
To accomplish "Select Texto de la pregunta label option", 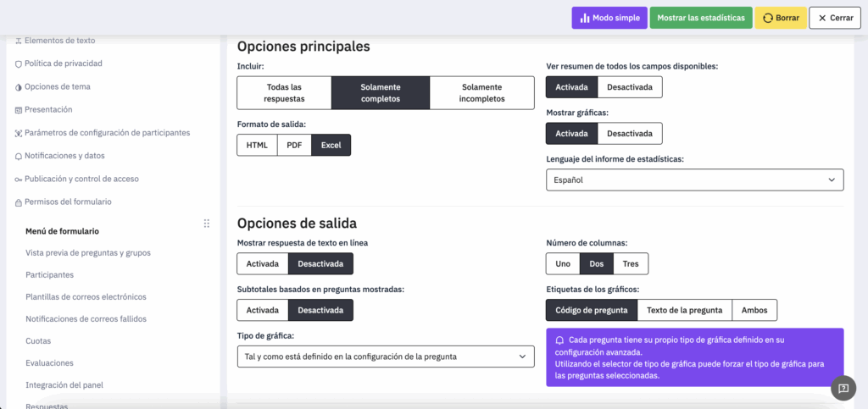I will click(x=684, y=310).
